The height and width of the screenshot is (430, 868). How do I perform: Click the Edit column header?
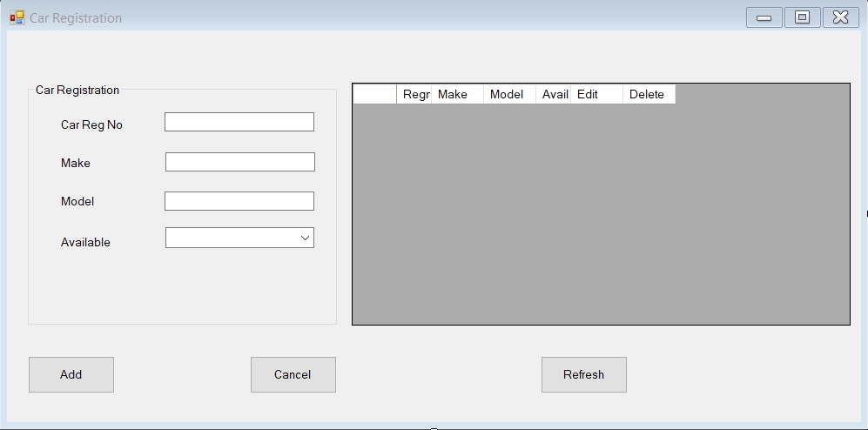coord(596,94)
